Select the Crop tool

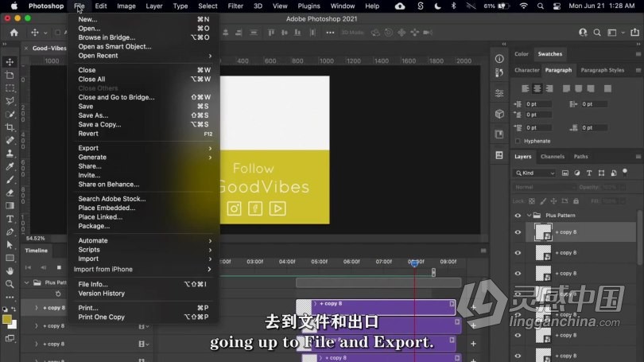[x=10, y=127]
